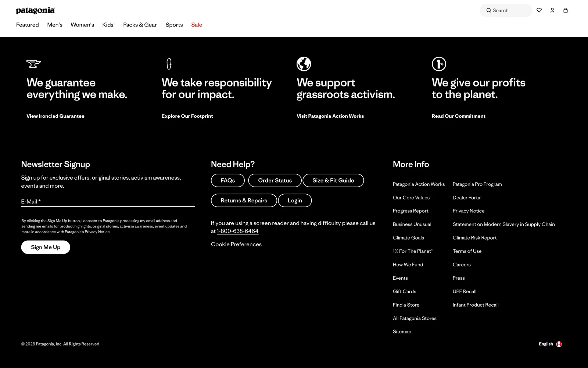588x368 pixels.
Task: Open the How We Fund link
Action: pos(408,265)
